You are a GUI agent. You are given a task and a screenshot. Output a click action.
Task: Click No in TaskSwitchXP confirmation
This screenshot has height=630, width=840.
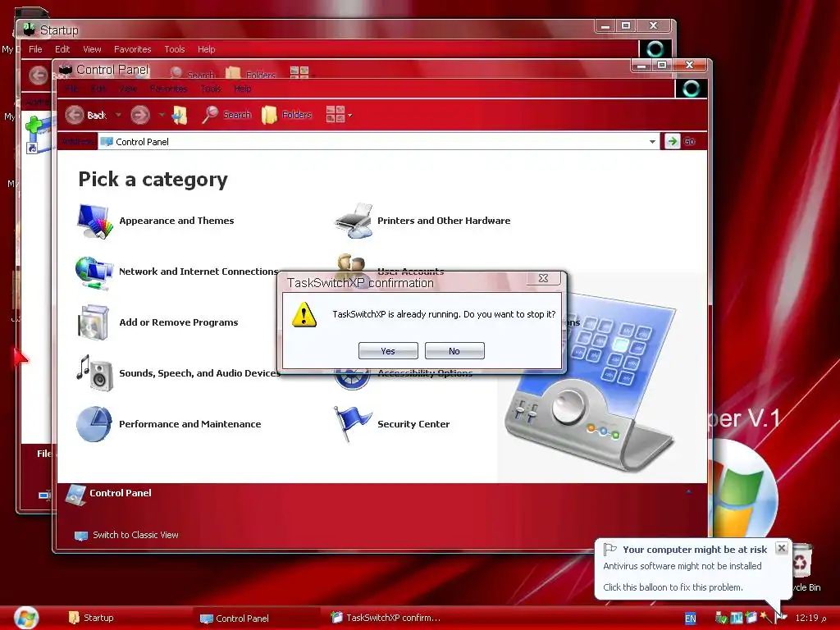coord(454,351)
